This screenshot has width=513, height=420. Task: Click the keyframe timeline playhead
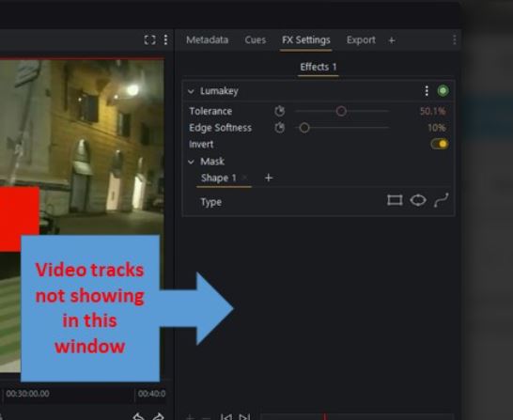click(324, 416)
